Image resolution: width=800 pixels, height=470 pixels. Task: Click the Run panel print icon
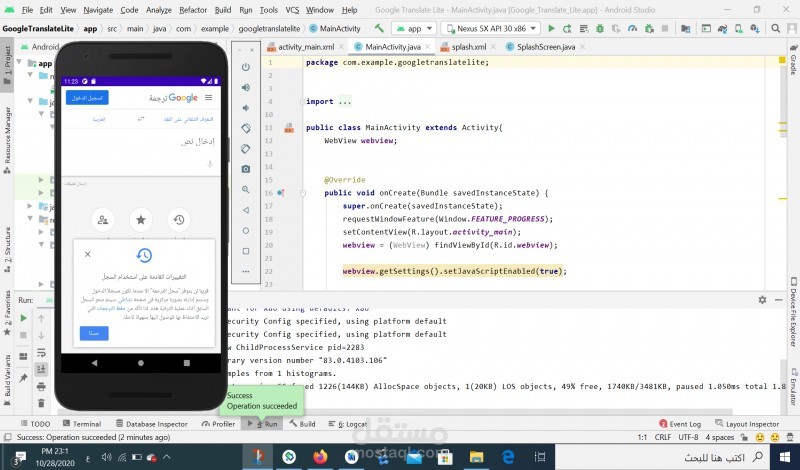click(41, 386)
